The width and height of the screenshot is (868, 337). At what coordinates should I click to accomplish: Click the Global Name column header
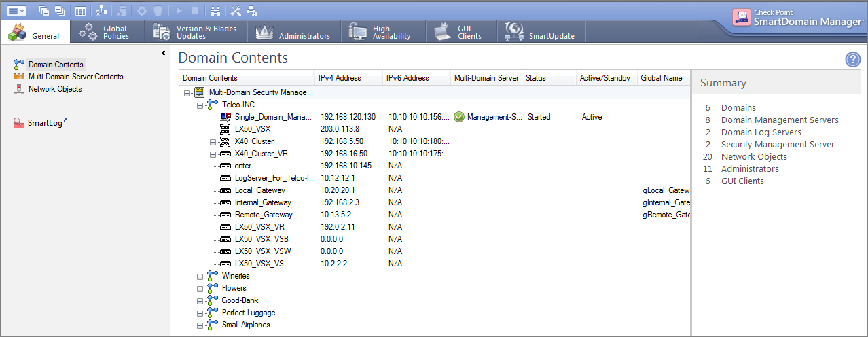point(664,78)
